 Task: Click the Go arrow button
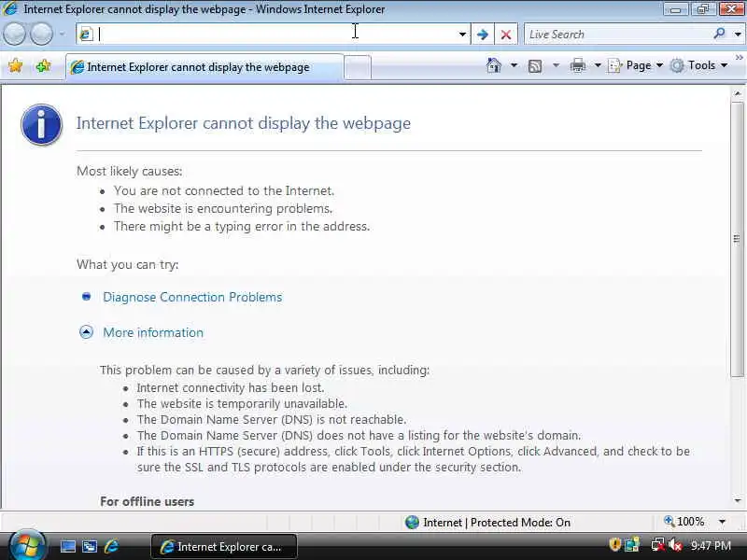[x=483, y=35]
